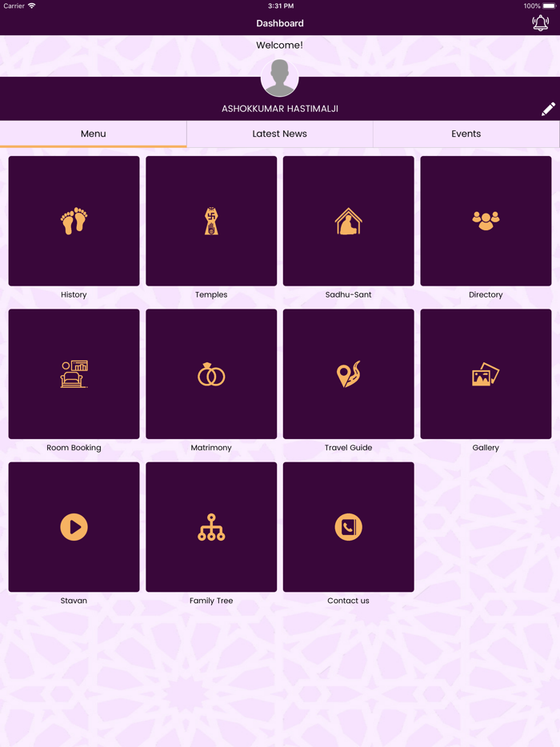Open the Sadhu-Sant house icon
This screenshot has height=747, width=560.
pyautogui.click(x=348, y=221)
